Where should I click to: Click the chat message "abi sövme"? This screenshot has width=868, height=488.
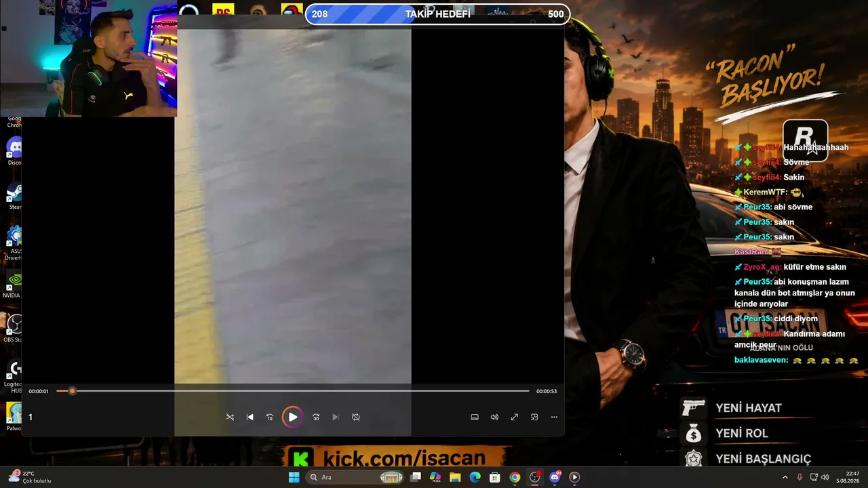click(793, 207)
